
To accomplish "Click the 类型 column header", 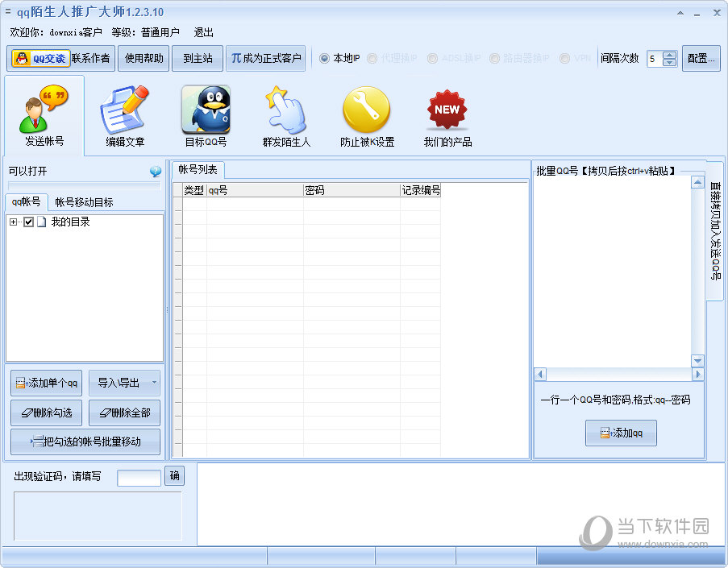I will (x=194, y=190).
